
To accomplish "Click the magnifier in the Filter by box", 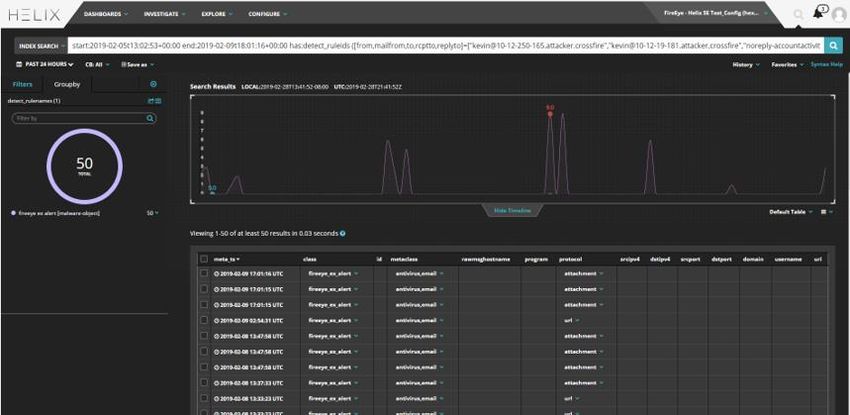I will (150, 118).
